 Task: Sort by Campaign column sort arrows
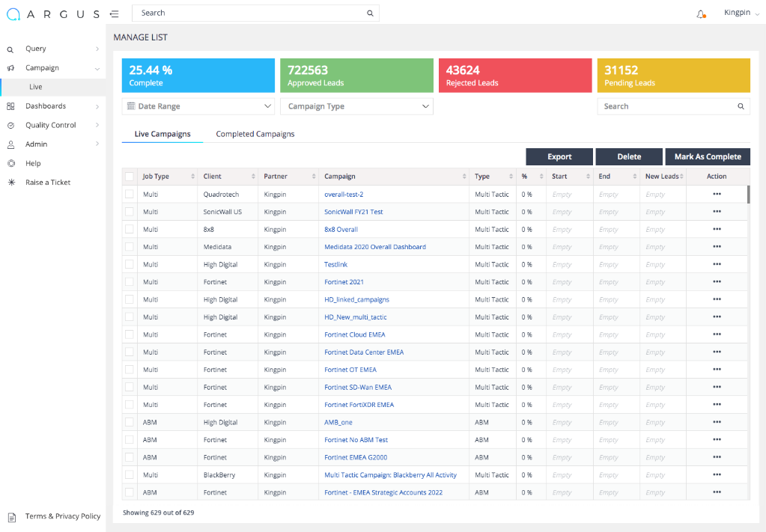pyautogui.click(x=464, y=177)
